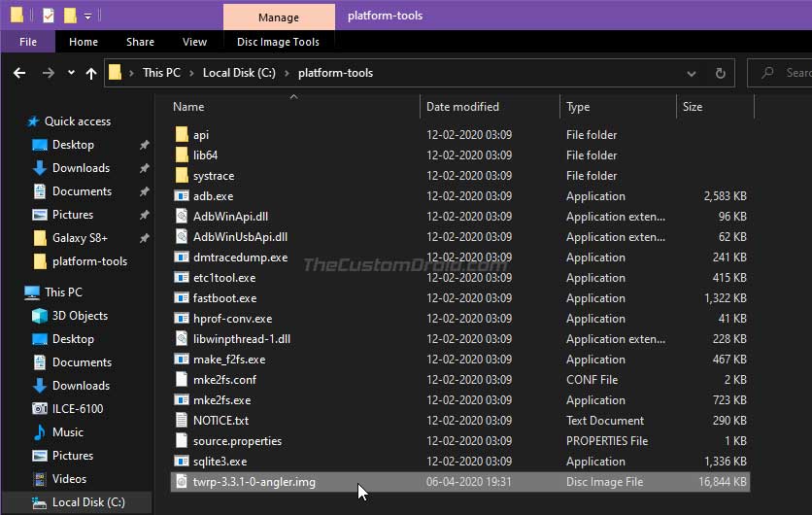Click the sqlite3.exe application icon
Viewport: 812px width, 515px height.
[x=182, y=462]
